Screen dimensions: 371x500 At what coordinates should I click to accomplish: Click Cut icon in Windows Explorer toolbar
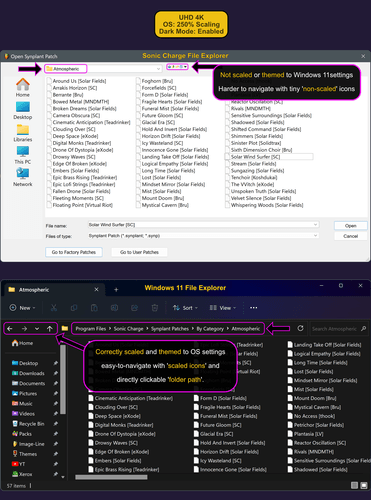click(54, 308)
